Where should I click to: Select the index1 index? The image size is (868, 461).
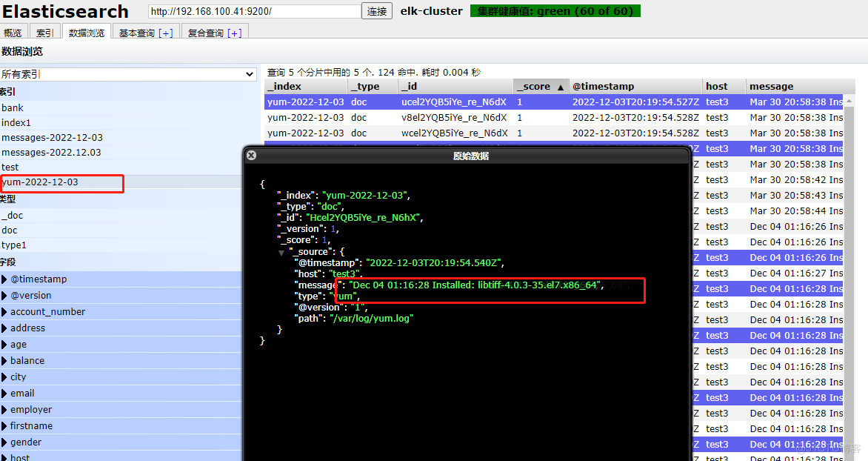(16, 123)
